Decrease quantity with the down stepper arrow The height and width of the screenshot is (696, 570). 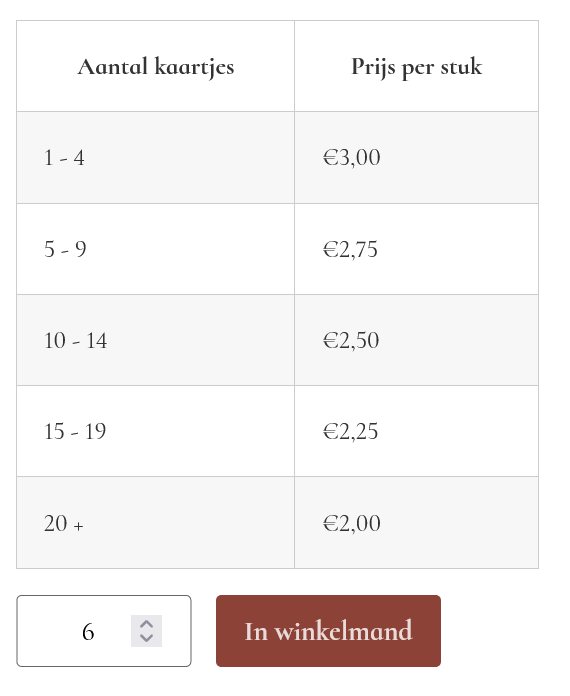pyautogui.click(x=146, y=639)
